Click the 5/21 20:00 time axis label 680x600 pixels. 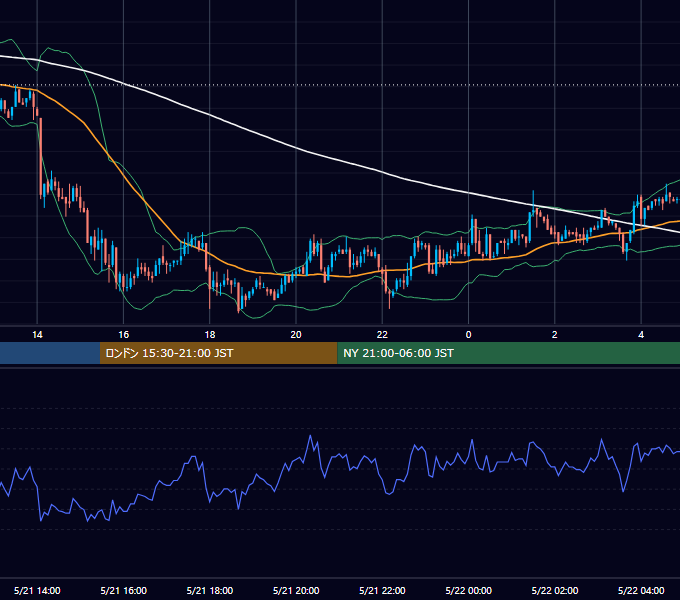click(x=296, y=590)
